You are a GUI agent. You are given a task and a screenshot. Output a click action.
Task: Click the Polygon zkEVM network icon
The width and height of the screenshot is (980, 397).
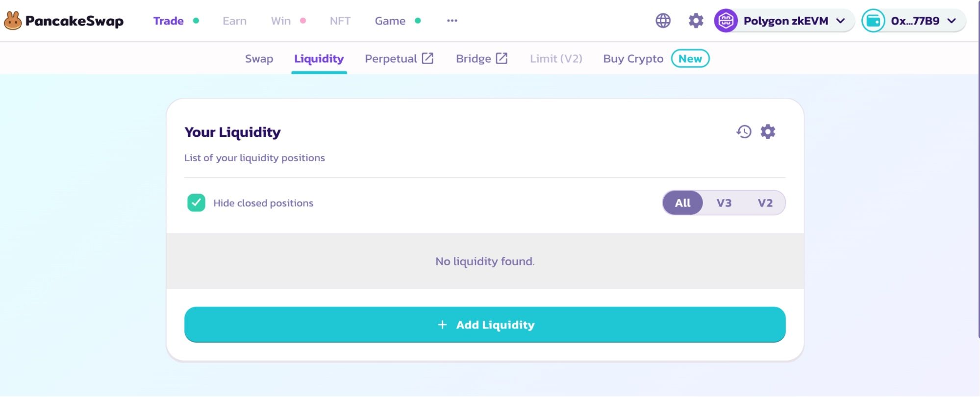(x=726, y=21)
